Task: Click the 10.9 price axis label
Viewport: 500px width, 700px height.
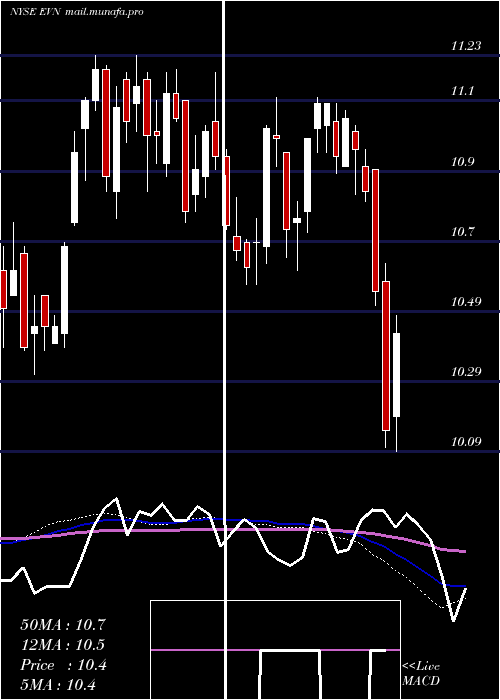Action: pyautogui.click(x=462, y=162)
